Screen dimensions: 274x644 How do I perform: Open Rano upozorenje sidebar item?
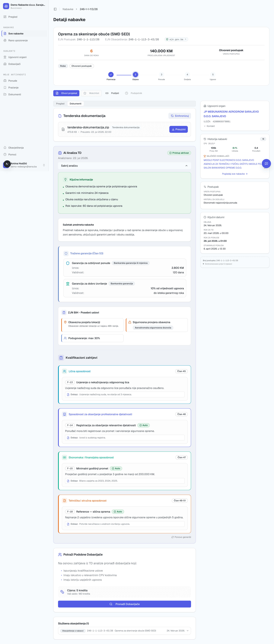pos(24,41)
